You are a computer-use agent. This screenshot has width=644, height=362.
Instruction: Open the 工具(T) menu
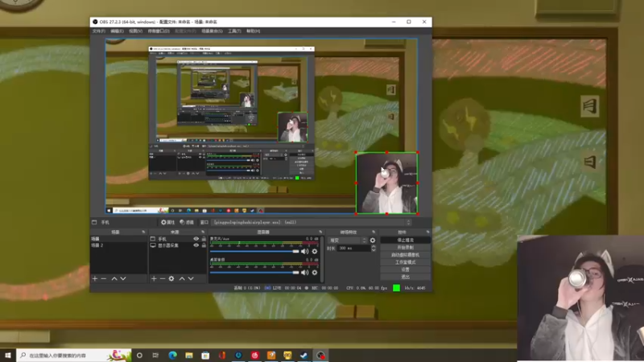[234, 31]
